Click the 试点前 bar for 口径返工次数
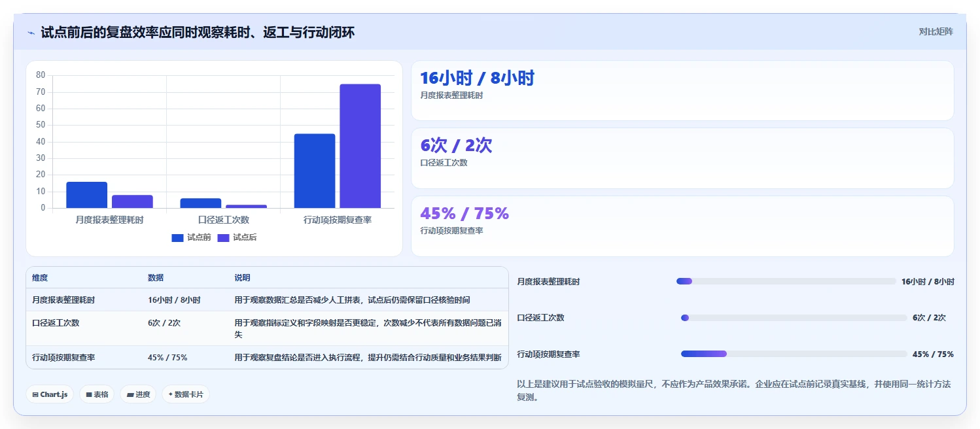Viewport: 980px width, 429px height. 201,203
